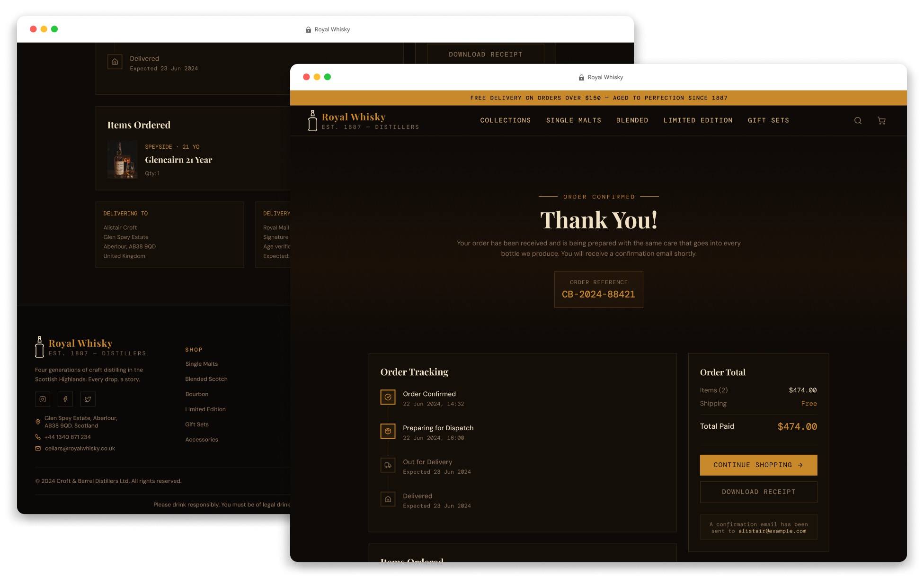Click the order reference CB-2024-88421
This screenshot has height=578, width=924.
pyautogui.click(x=599, y=294)
